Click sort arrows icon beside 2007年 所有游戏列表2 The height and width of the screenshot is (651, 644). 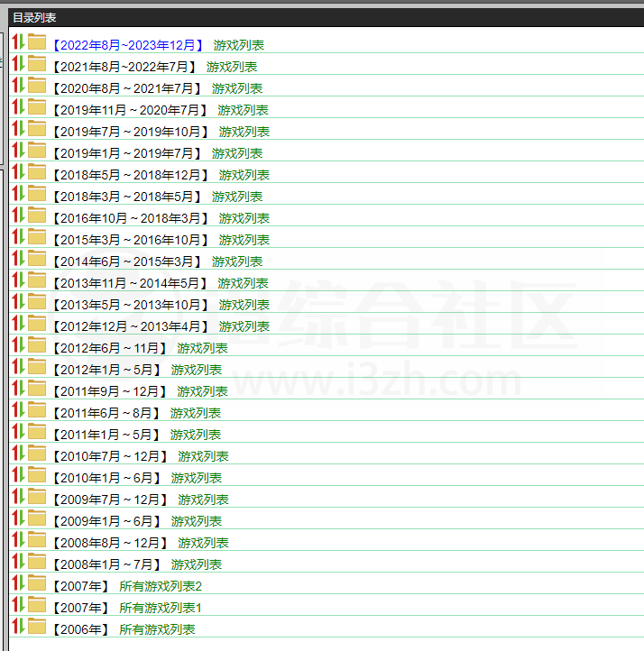[x=18, y=582]
